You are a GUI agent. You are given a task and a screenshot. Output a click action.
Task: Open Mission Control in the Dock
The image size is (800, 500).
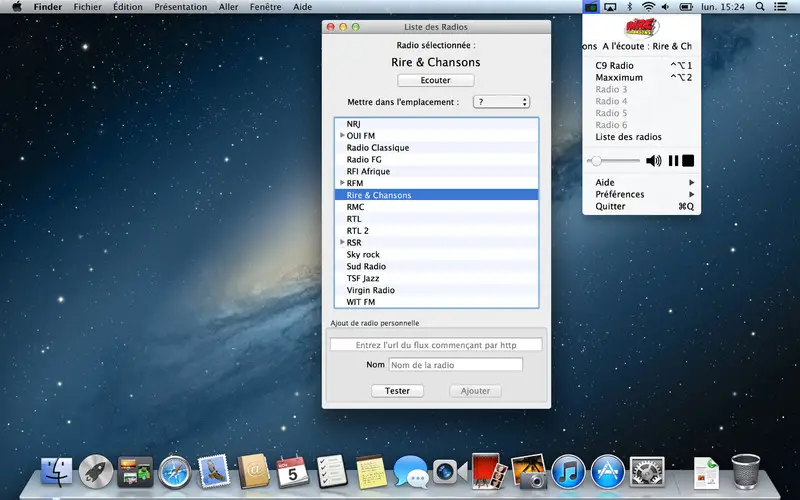point(135,471)
